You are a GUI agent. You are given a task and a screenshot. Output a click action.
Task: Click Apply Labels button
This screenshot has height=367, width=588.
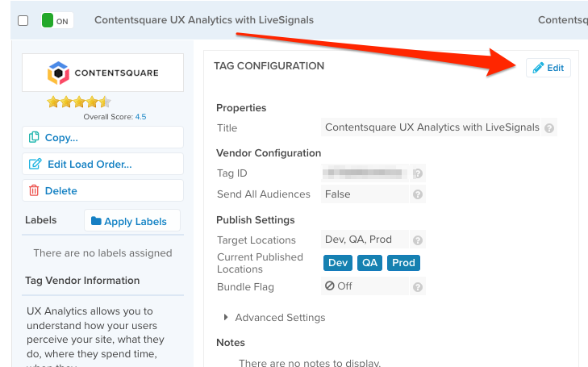click(132, 221)
